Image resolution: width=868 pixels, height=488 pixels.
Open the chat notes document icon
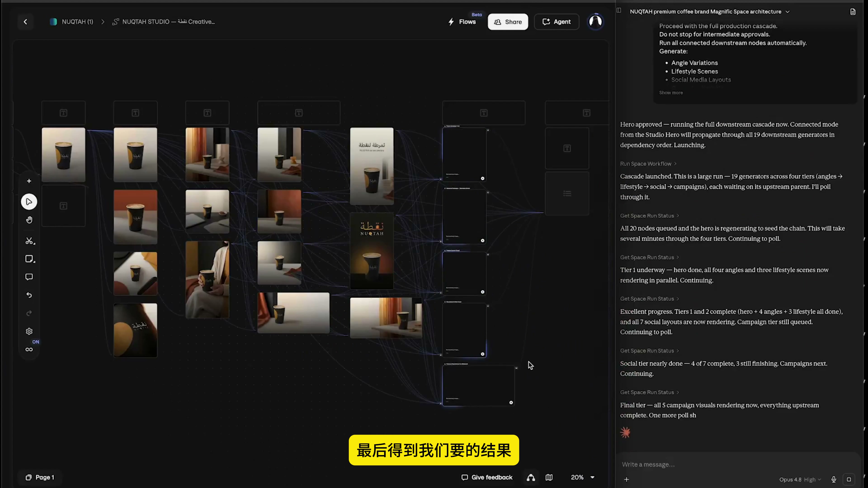tap(853, 12)
